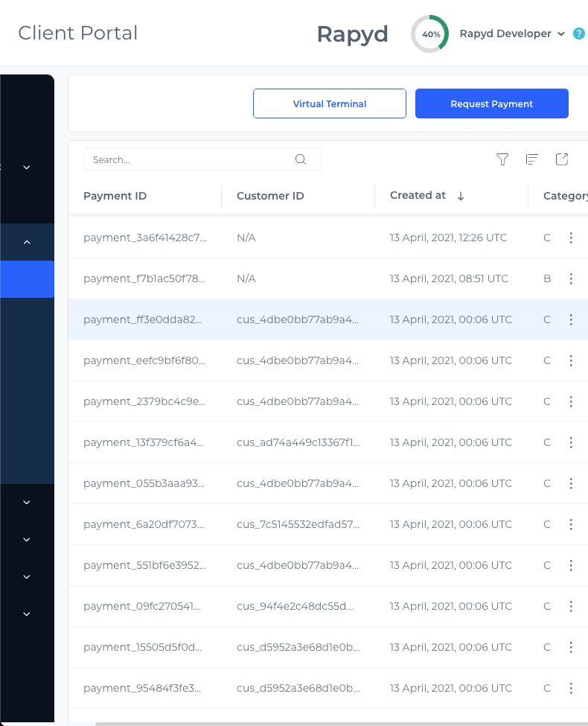This screenshot has height=726, width=588.
Task: Open row menu for payment_055b3aaa93
Action: tap(571, 483)
